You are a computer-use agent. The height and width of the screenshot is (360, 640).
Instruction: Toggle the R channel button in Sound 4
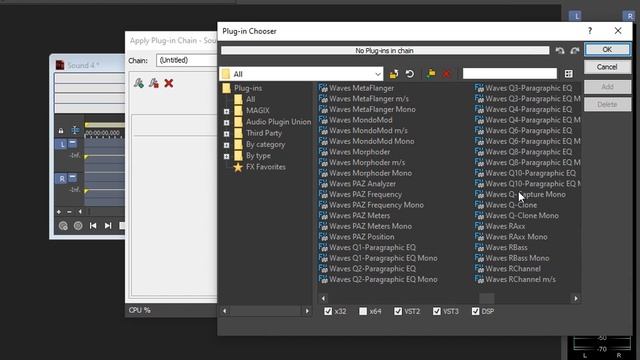click(61, 179)
